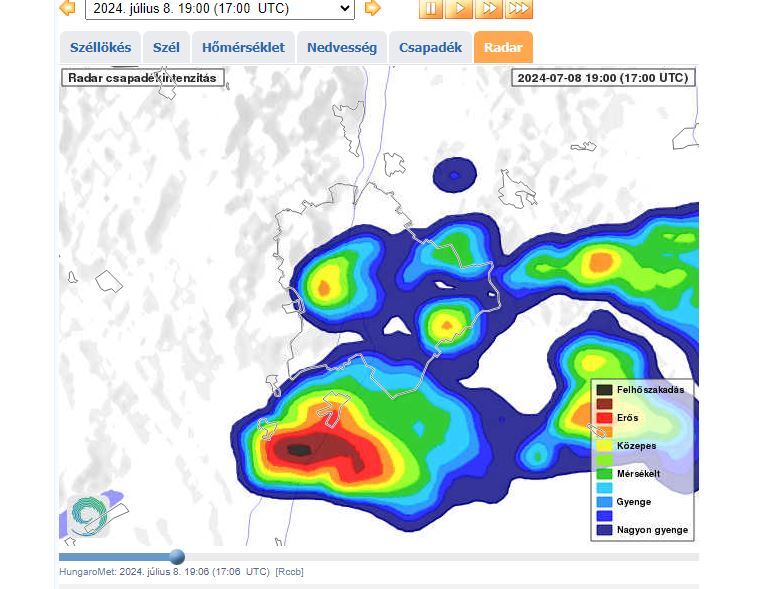Viewport: 775px width, 589px height.
Task: Click the dark storm core on radar map
Action: [x=299, y=450]
